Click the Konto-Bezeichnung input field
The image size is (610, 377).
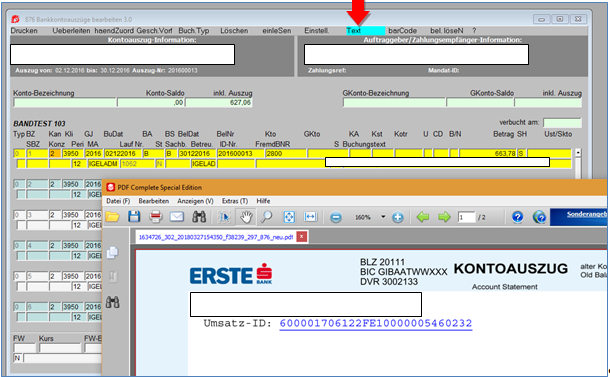[x=65, y=102]
